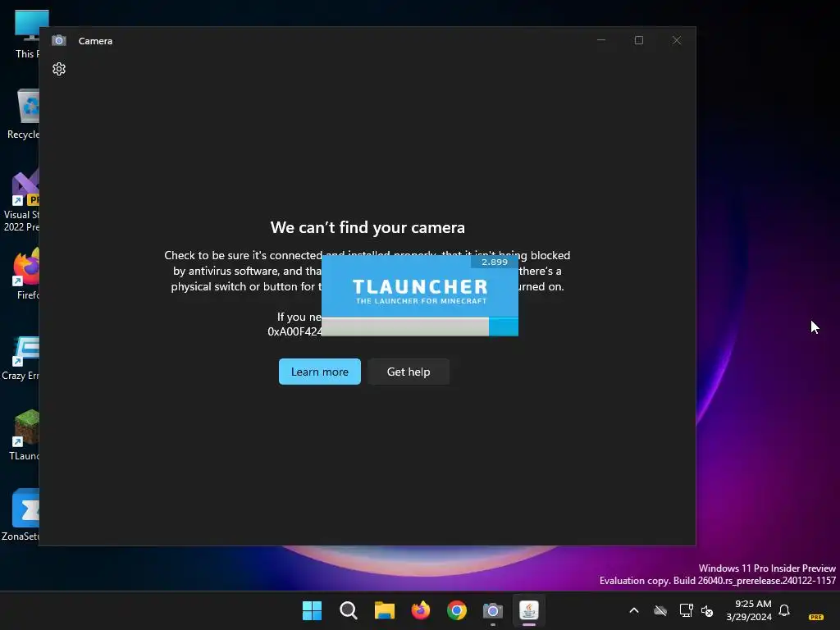
Task: Open taskbar Search
Action: (x=348, y=610)
